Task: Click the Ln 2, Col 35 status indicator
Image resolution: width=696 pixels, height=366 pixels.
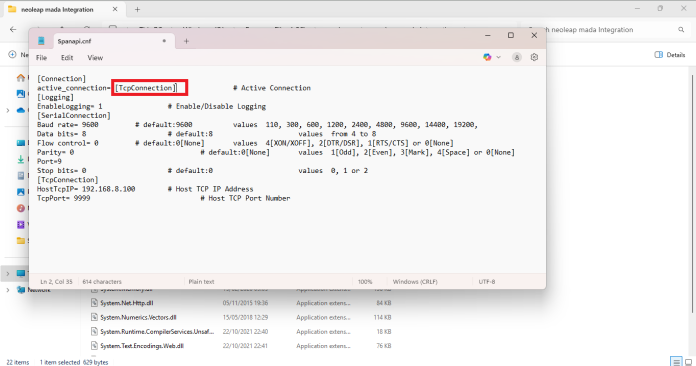Action: click(56, 282)
